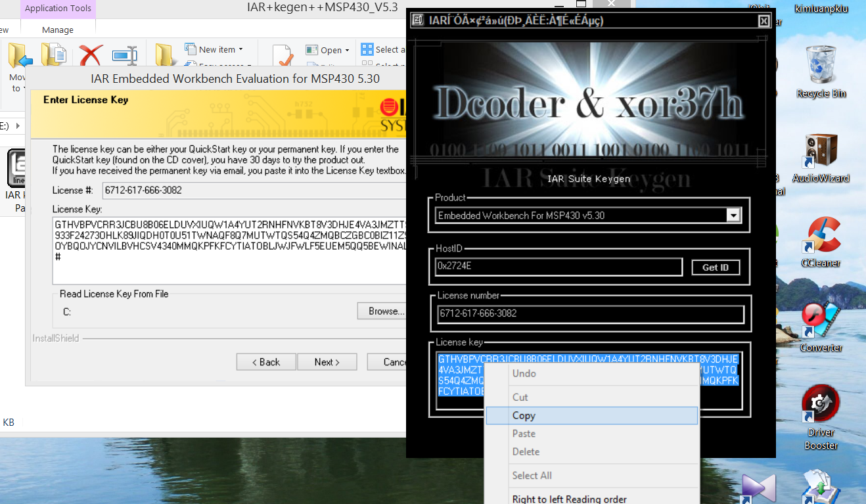This screenshot has height=504, width=866.
Task: Click the Move to folder icon in Explorer ribbon
Action: 20,57
